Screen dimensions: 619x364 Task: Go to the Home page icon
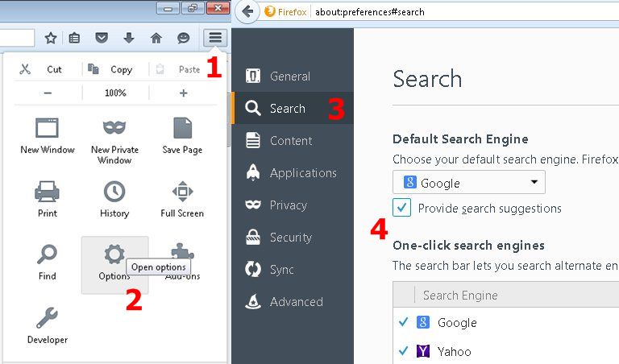156,38
